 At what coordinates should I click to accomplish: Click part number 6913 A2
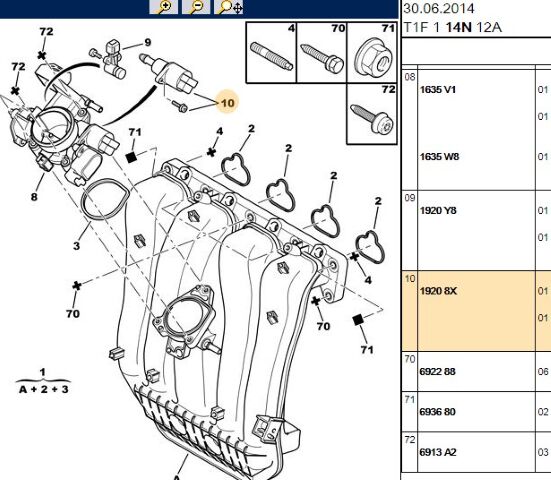click(438, 452)
